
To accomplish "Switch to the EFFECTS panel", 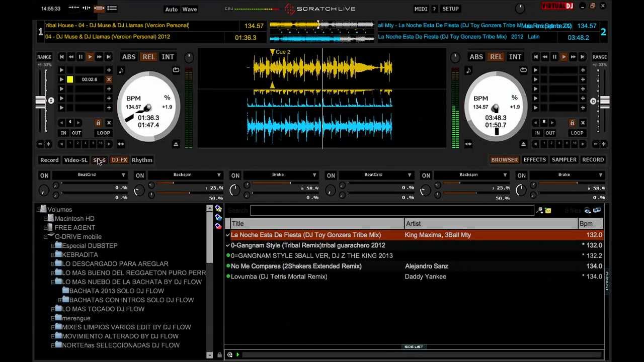I will (x=534, y=159).
